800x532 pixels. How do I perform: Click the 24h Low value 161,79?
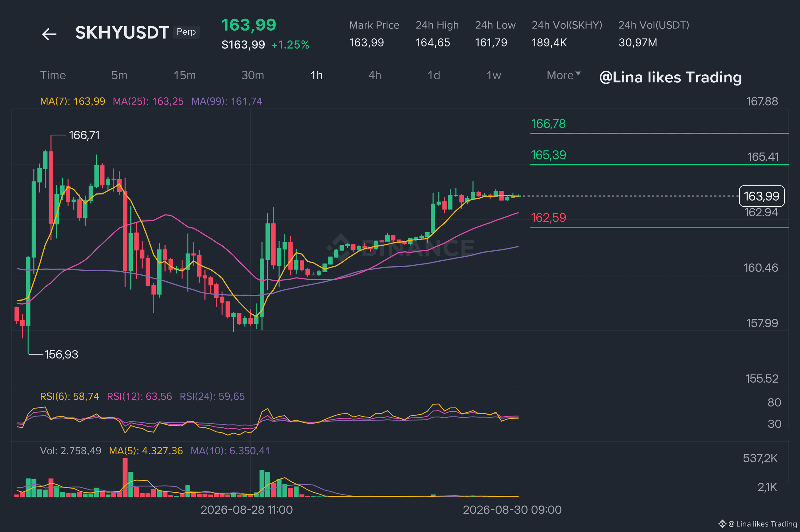(x=491, y=43)
